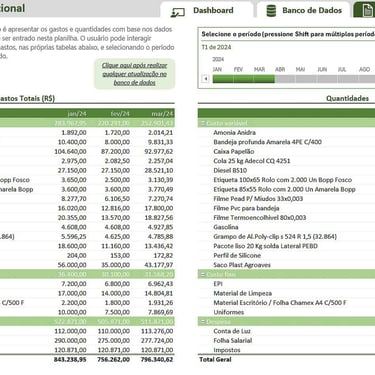Image resolution: width=375 pixels, height=375 pixels.
Task: Select 'Filme Termoencolhível 80x0,003' row
Action: click(260, 218)
